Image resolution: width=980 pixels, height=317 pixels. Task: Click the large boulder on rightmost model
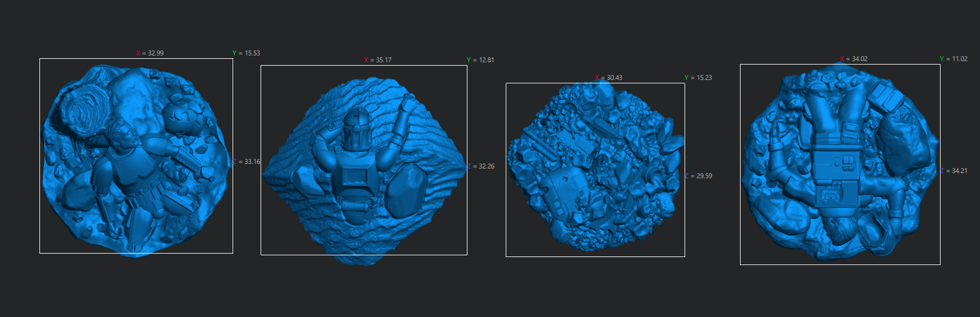click(x=902, y=142)
